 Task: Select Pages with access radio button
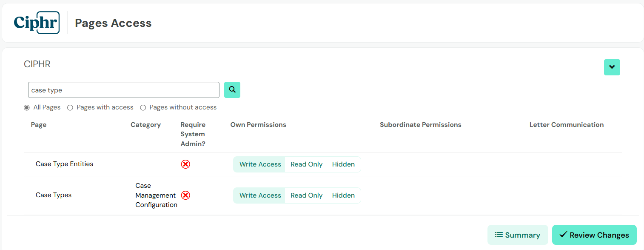(x=70, y=107)
